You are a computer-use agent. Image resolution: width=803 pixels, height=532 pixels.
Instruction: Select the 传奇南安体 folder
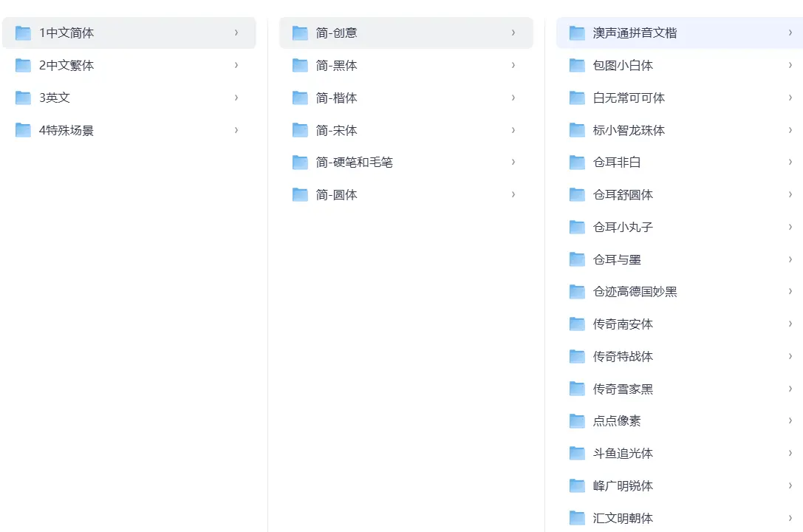pos(624,324)
